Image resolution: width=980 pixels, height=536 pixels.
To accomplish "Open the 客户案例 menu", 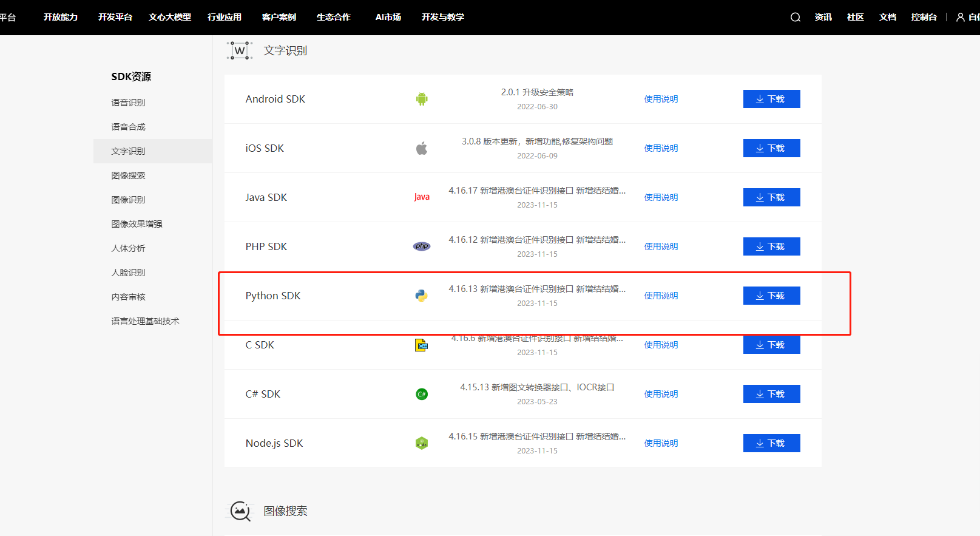I will click(279, 17).
